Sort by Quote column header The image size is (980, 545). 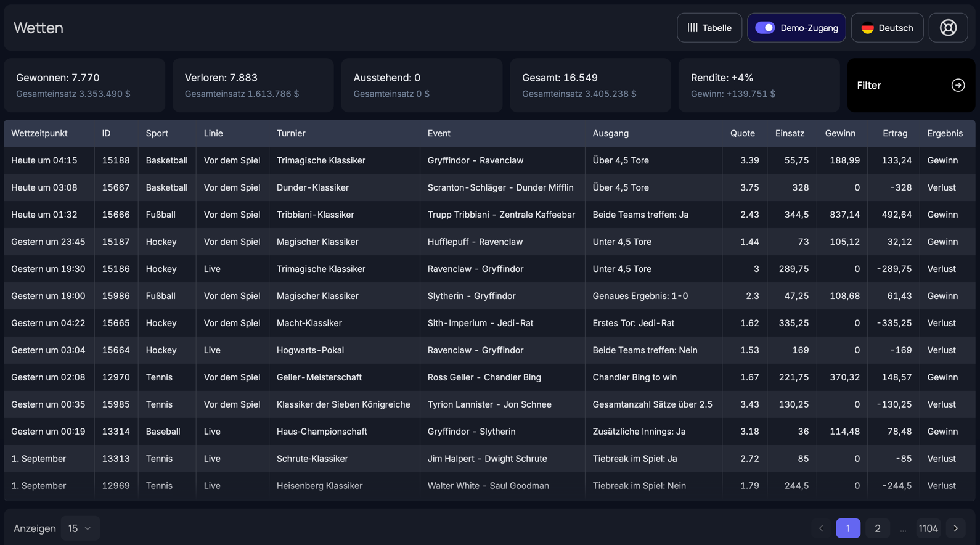(x=742, y=133)
